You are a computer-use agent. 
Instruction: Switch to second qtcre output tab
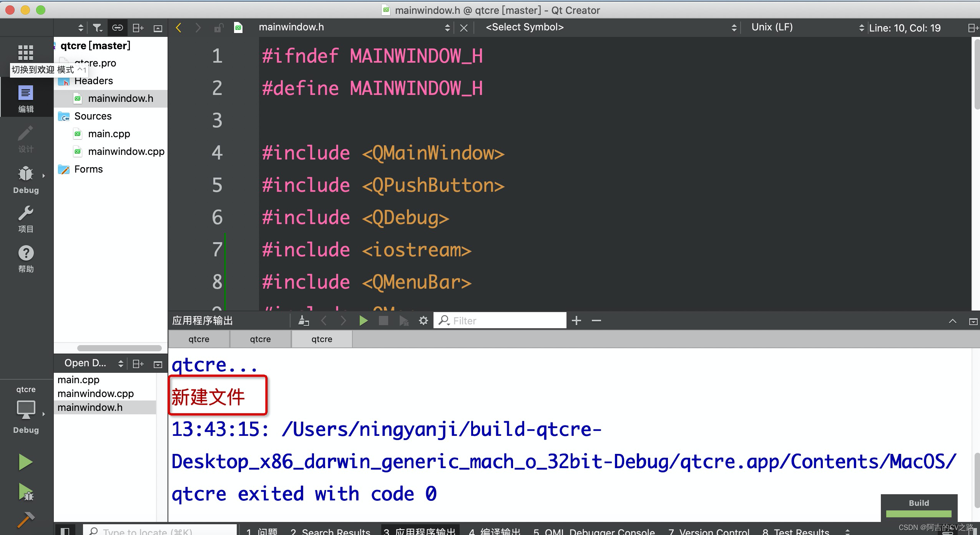(260, 339)
